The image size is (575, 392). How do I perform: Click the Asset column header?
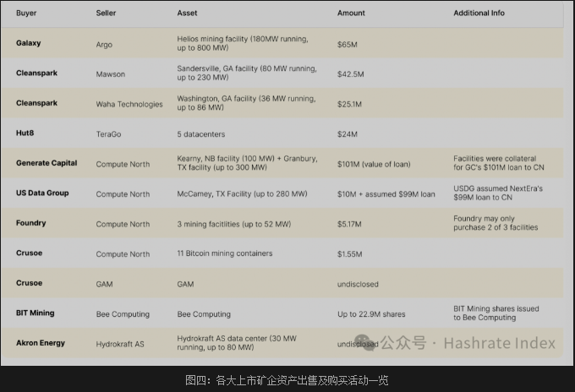tap(187, 14)
